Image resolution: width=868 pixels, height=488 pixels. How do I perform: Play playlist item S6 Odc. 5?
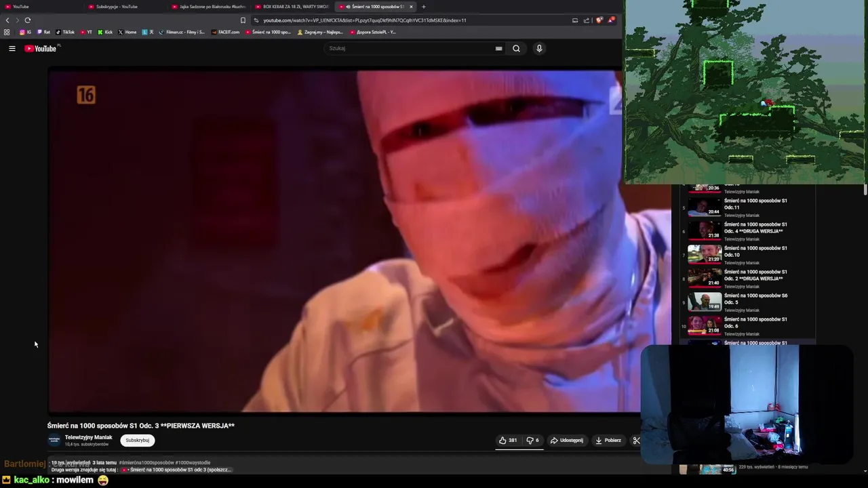pos(749,302)
